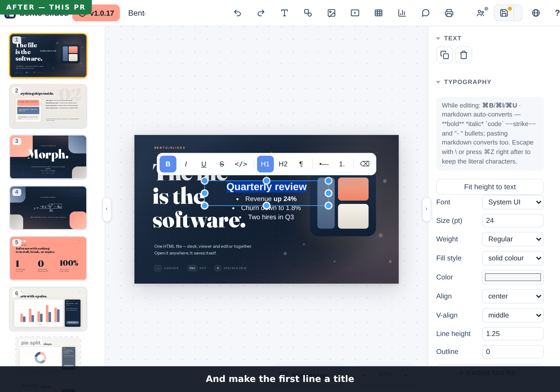Insert an image
560x392 pixels.
332,13
